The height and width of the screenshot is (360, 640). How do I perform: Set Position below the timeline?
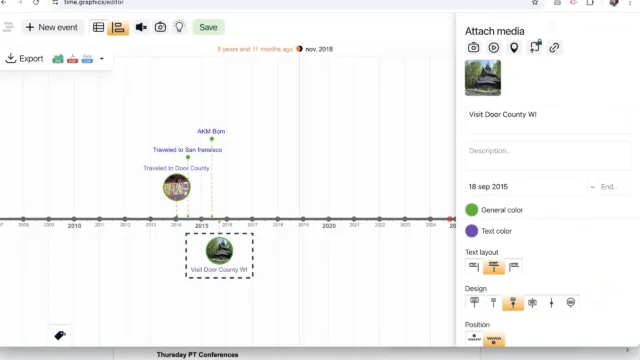494,339
